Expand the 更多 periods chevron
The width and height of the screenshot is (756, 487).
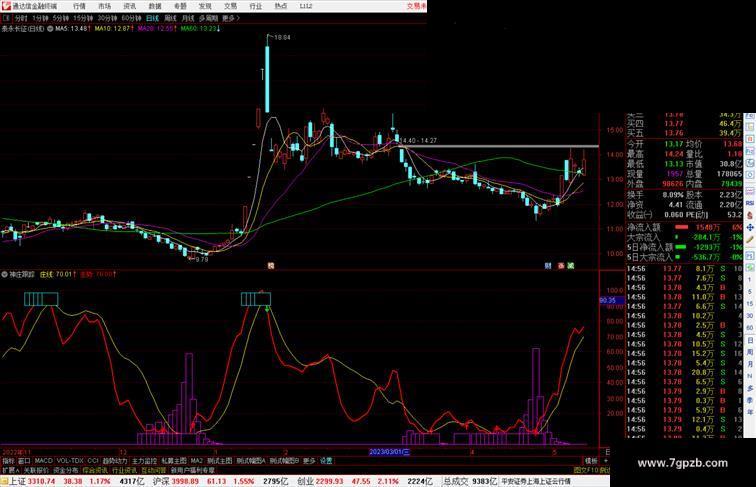[x=231, y=18]
